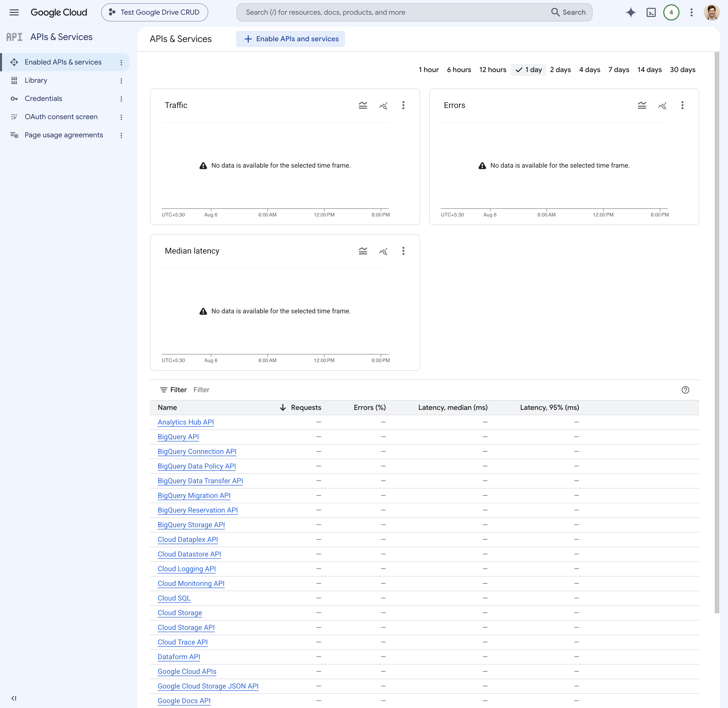This screenshot has height=708, width=728.
Task: Open Cloud Datastore API link
Action: [189, 554]
